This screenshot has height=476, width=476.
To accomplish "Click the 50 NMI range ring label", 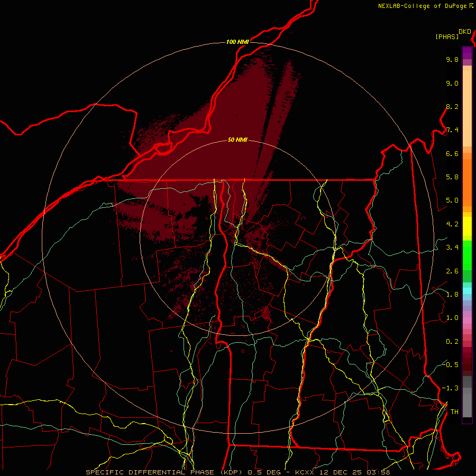I will click(237, 140).
